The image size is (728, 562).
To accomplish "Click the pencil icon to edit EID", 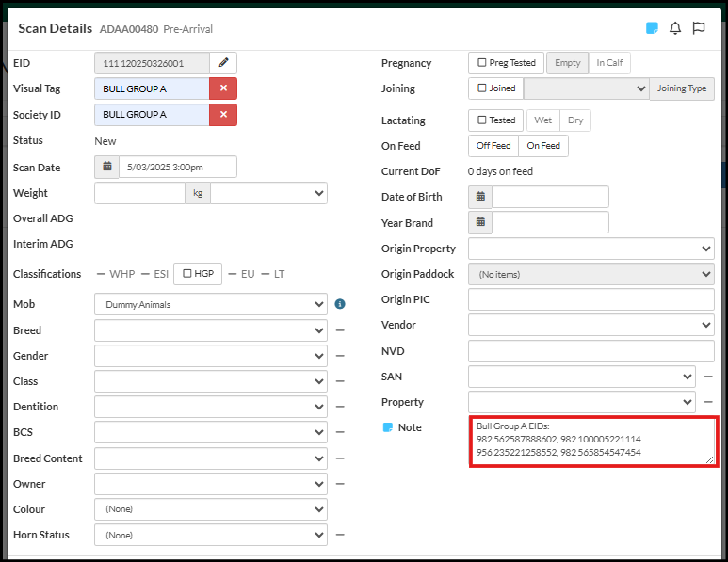I will [223, 63].
